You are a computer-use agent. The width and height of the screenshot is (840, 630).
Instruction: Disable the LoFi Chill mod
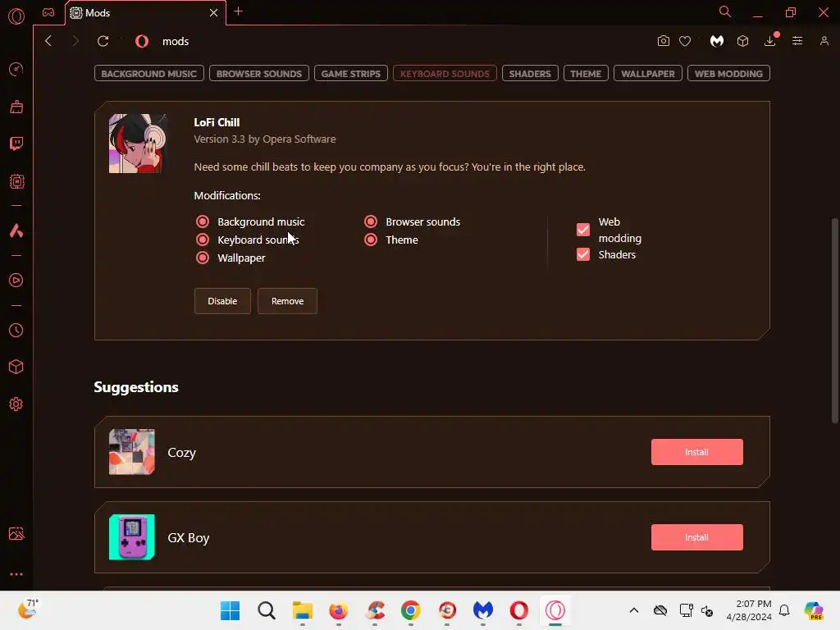click(x=222, y=301)
